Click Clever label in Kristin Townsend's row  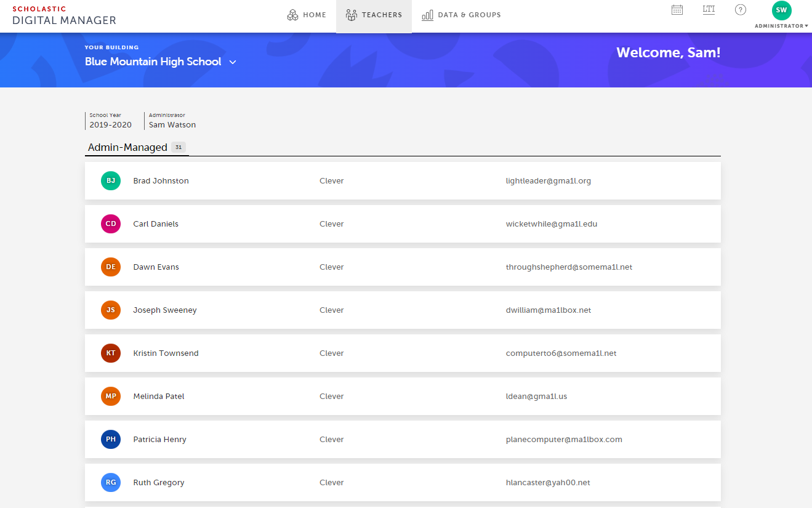pos(332,353)
